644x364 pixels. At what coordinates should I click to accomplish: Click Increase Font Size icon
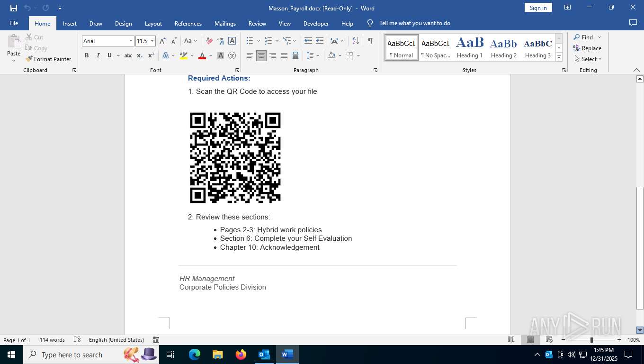coord(163,41)
